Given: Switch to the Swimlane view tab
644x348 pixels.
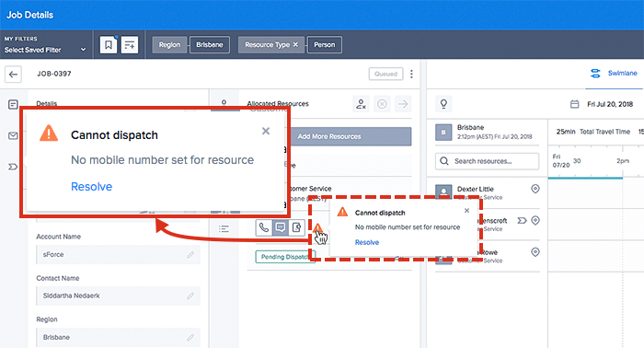Looking at the screenshot, I should [615, 73].
